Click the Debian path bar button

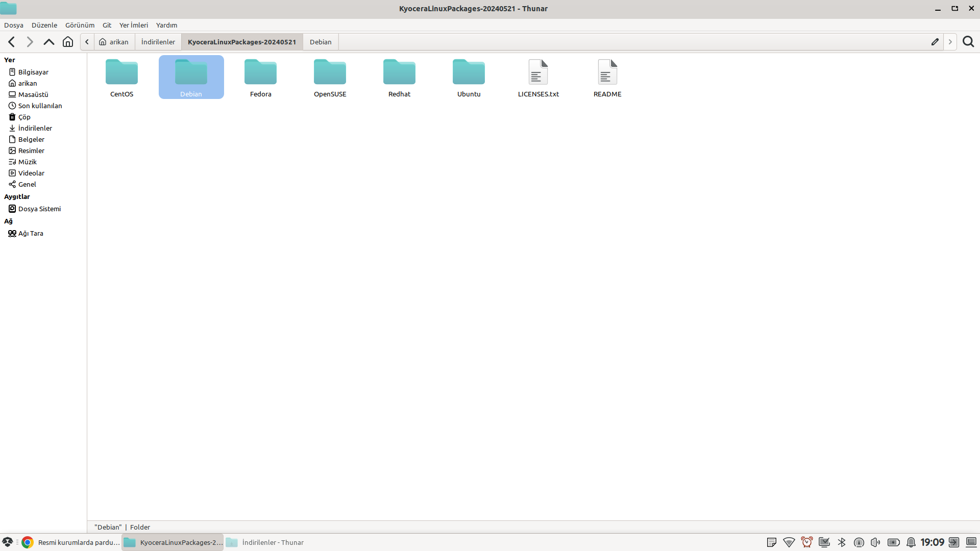coord(321,42)
